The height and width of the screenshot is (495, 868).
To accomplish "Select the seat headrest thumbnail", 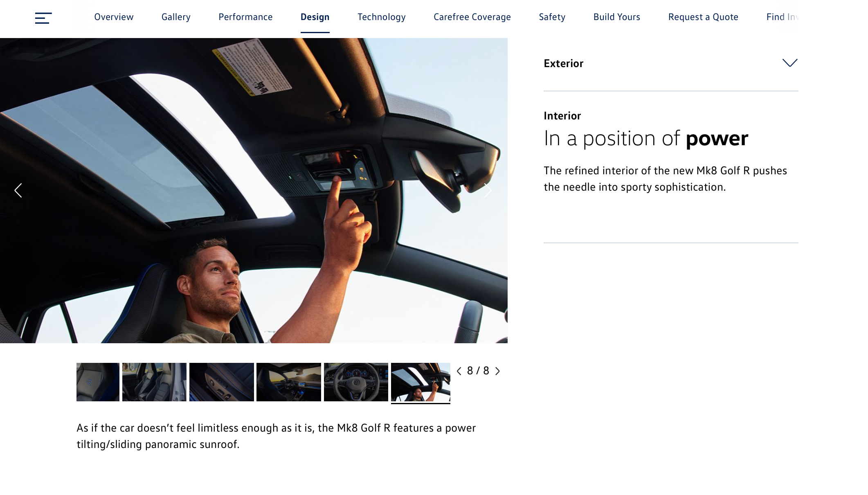I will [x=98, y=382].
